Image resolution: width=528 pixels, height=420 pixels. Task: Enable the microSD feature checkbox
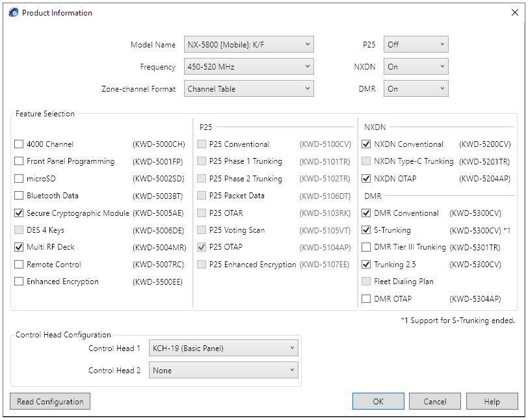(x=19, y=179)
